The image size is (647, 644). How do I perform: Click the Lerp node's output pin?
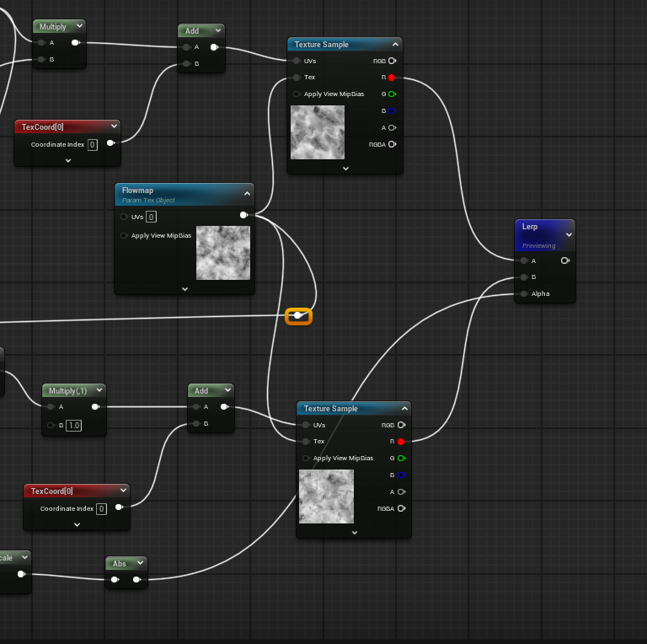click(565, 260)
